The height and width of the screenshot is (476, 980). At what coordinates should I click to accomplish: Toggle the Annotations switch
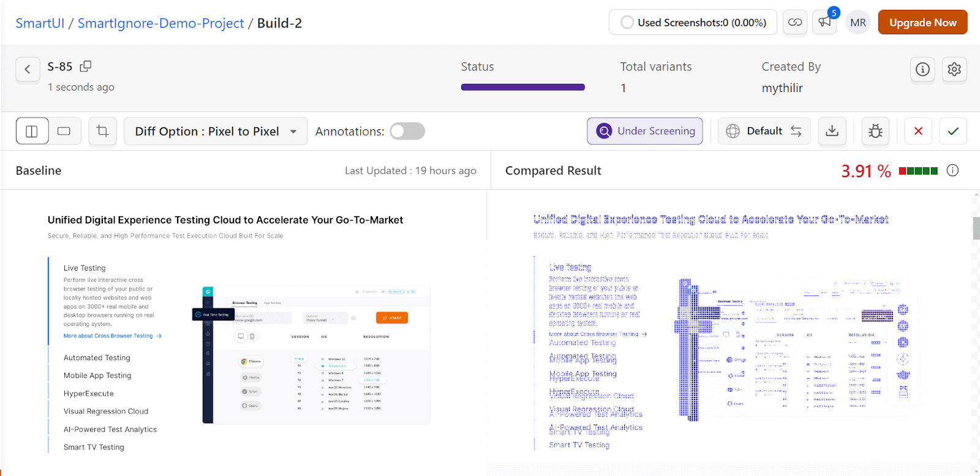point(407,131)
